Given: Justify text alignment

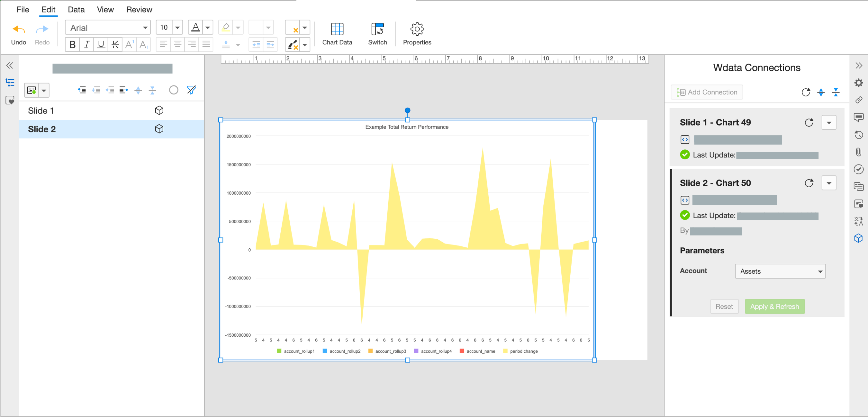Looking at the screenshot, I should pos(206,44).
